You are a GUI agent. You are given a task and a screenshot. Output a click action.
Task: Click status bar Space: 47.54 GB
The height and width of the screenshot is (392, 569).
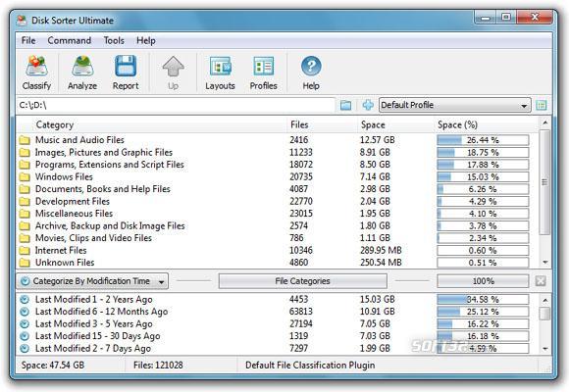(53, 366)
